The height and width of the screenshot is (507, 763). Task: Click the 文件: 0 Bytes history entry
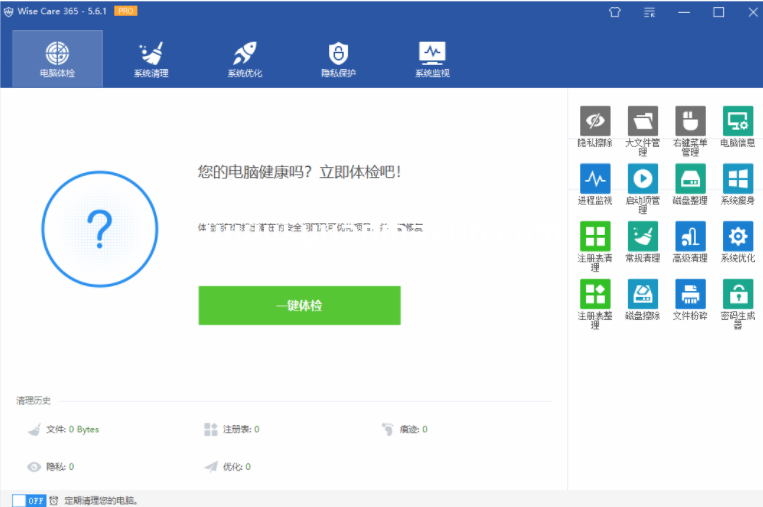(64, 429)
